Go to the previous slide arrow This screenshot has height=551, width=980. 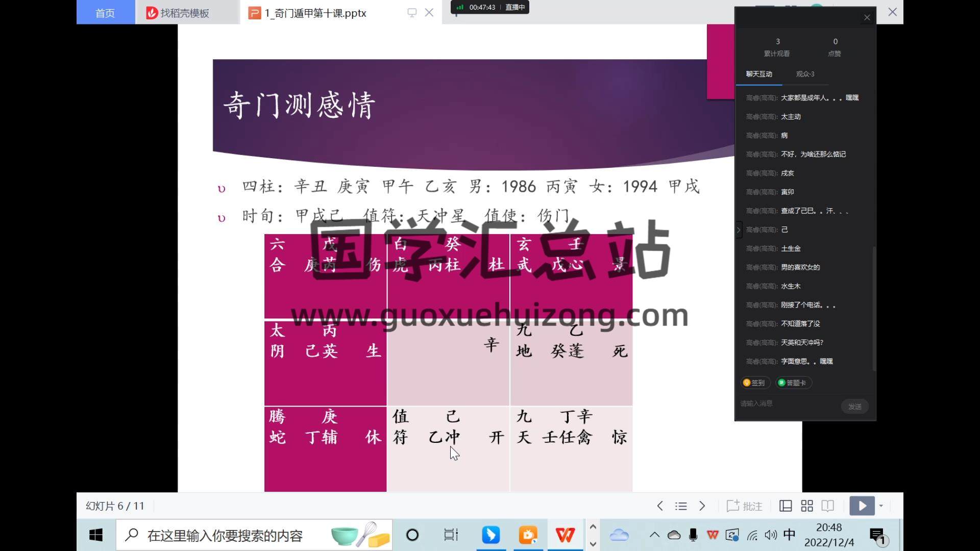pyautogui.click(x=660, y=506)
